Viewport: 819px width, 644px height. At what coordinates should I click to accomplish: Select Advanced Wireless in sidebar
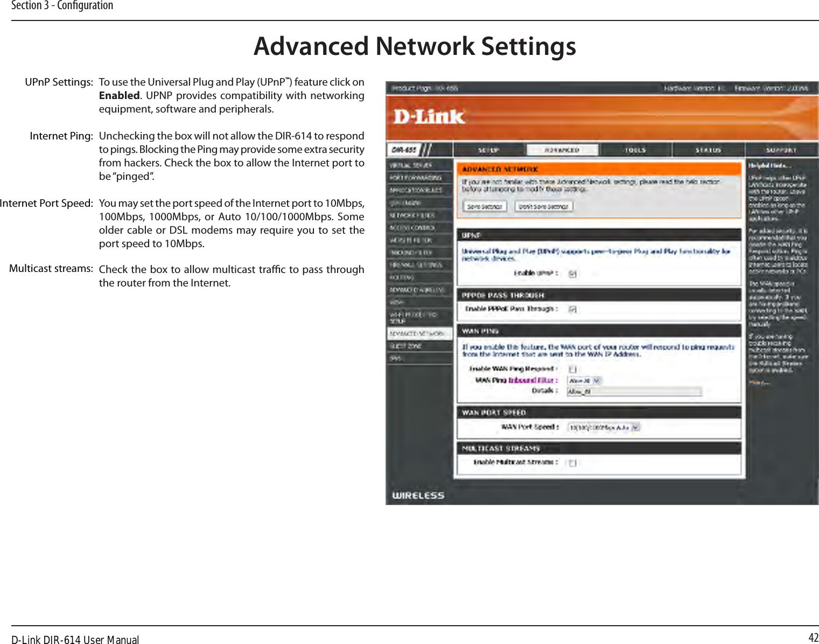click(x=419, y=290)
